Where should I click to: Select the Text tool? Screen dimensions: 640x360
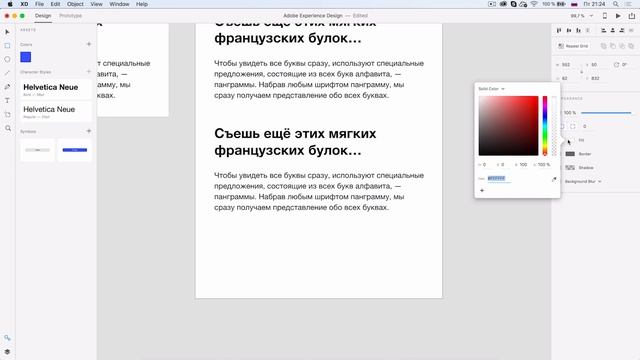pyautogui.click(x=7, y=100)
